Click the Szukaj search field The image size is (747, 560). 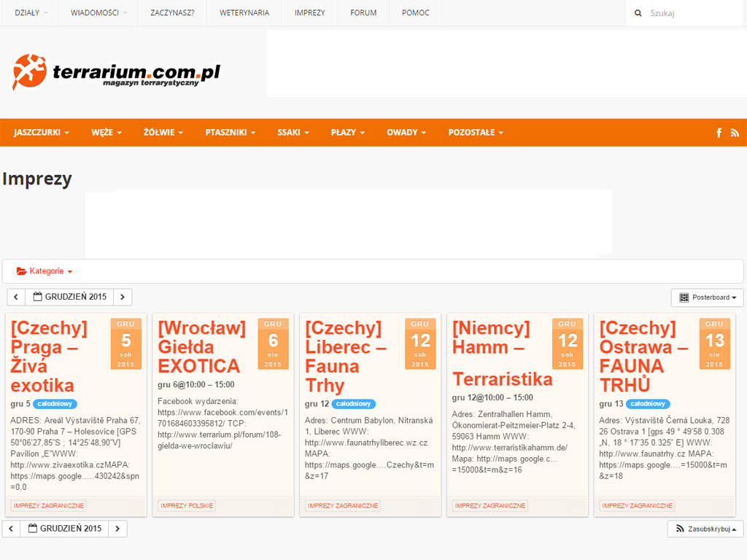click(693, 13)
